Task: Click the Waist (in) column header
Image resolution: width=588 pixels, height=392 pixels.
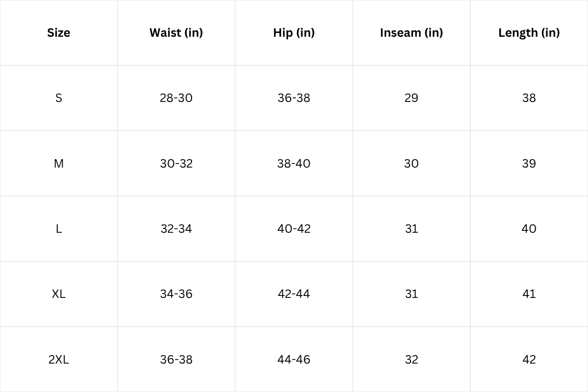Action: [176, 33]
